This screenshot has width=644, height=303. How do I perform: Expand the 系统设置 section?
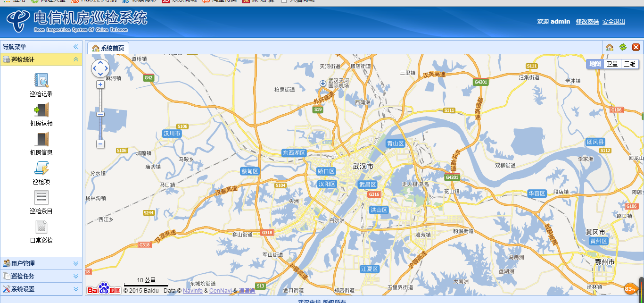75,289
